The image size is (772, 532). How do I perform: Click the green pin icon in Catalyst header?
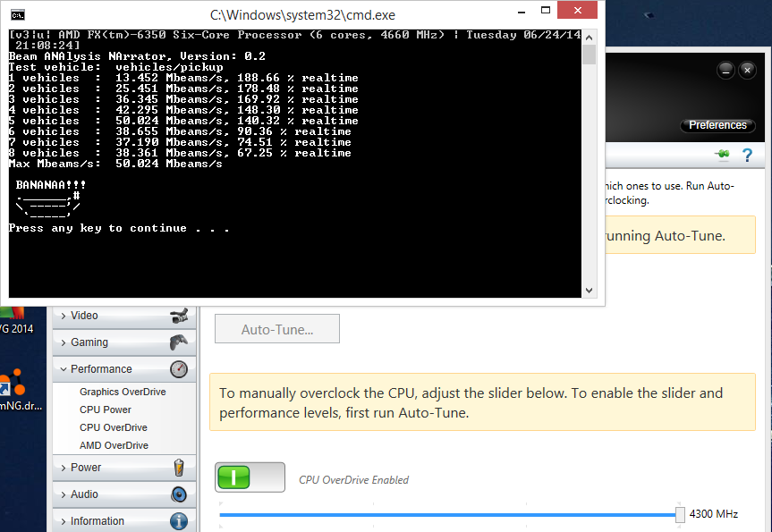click(x=722, y=155)
